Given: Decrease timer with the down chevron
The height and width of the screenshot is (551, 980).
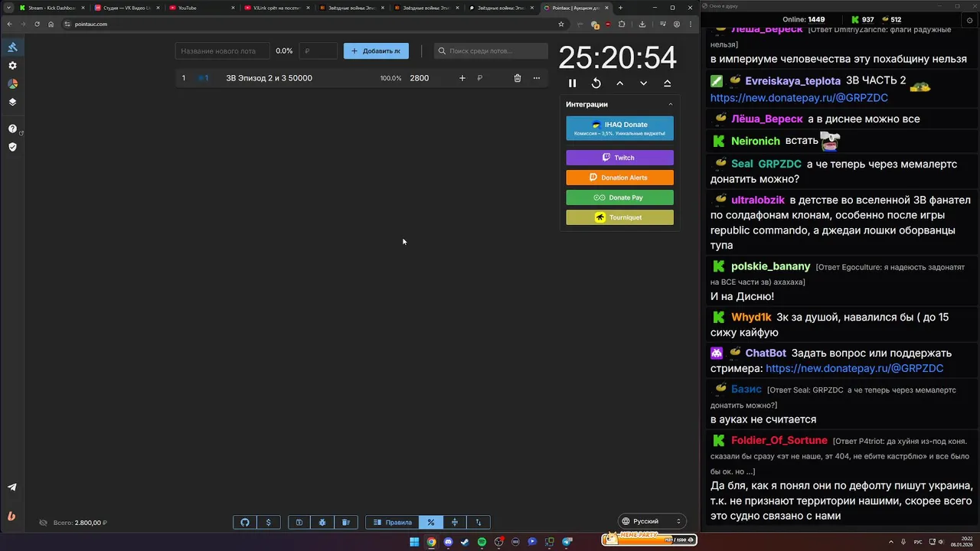Looking at the screenshot, I should tap(644, 83).
